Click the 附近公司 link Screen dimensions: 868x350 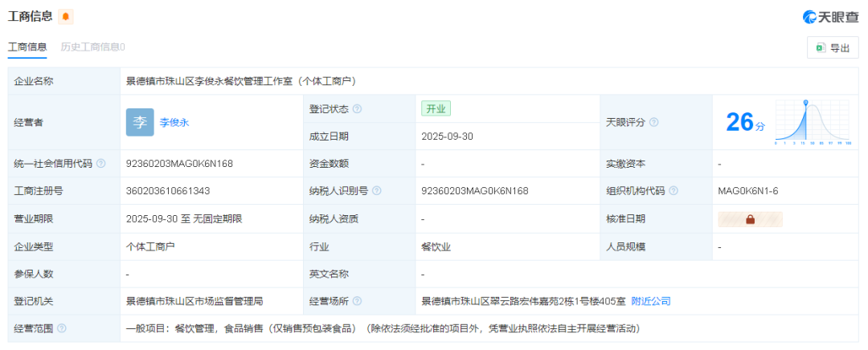(651, 301)
